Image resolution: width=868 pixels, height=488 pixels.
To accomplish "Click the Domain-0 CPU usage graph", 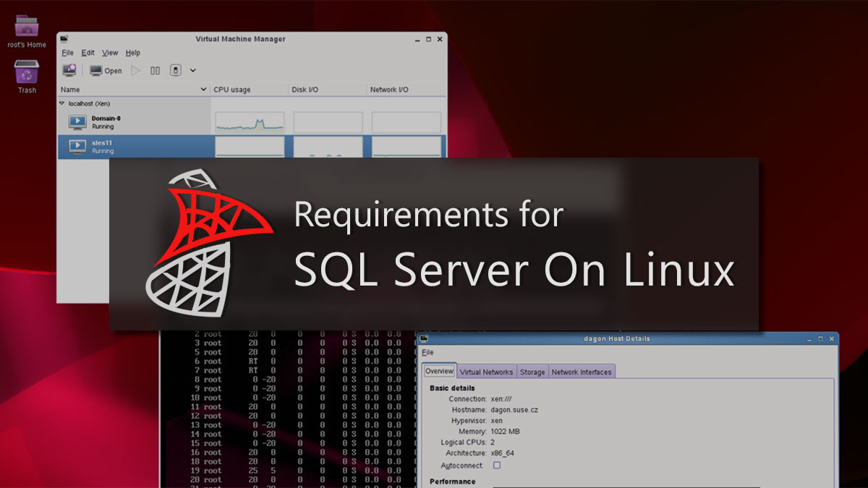I will (x=250, y=121).
